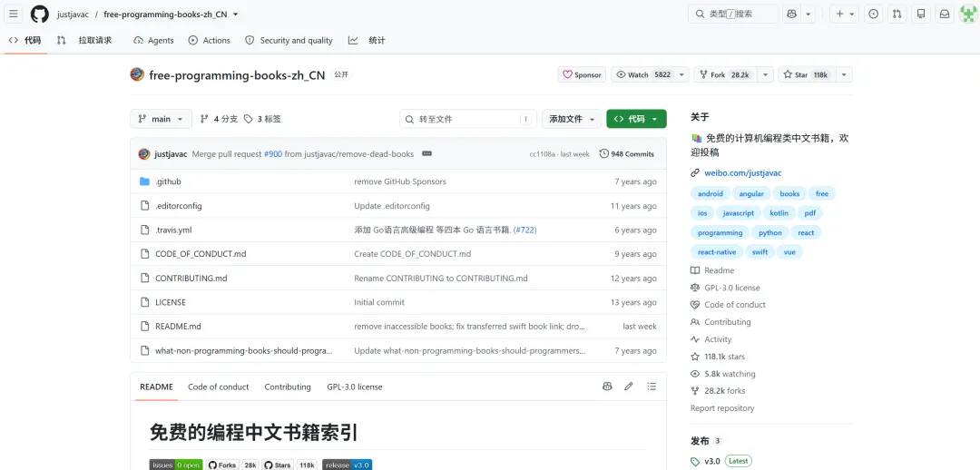Viewport: 980px width, 470px height.
Task: Select the README tab
Action: pyautogui.click(x=156, y=387)
